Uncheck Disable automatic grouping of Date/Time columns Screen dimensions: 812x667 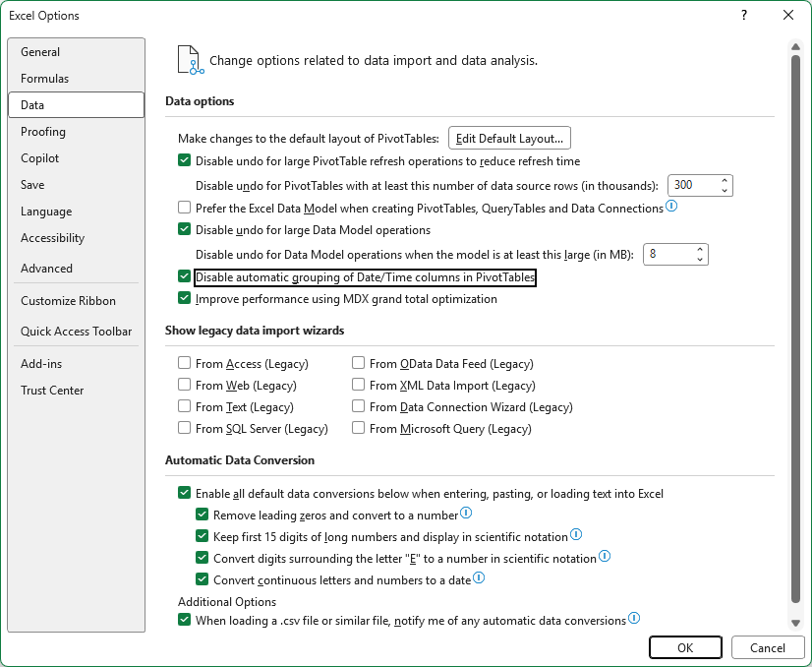(x=185, y=276)
